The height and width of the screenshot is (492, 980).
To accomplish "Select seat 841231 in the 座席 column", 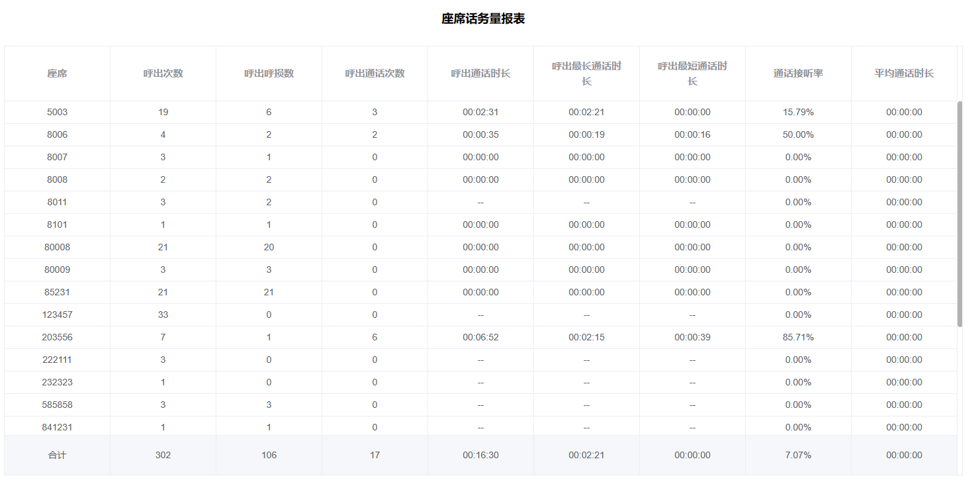I will click(57, 428).
